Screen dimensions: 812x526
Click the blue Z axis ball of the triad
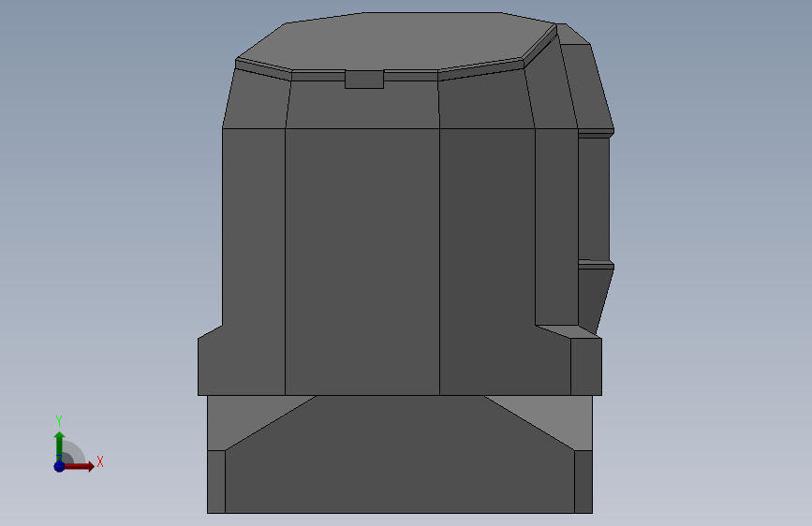click(x=59, y=466)
